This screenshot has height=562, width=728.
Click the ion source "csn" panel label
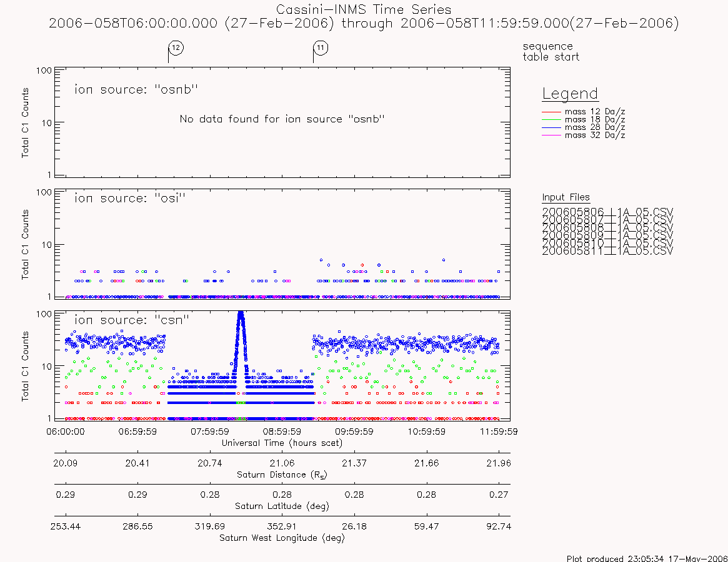click(x=132, y=320)
